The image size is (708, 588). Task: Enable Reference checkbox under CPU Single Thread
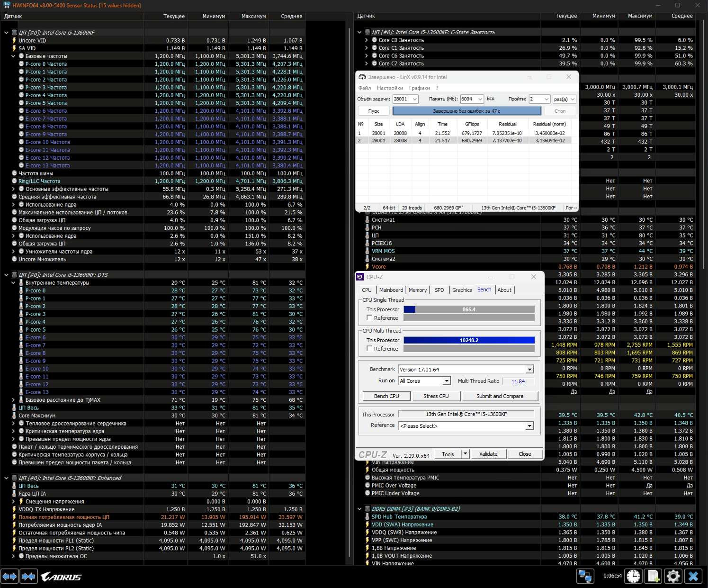(369, 318)
